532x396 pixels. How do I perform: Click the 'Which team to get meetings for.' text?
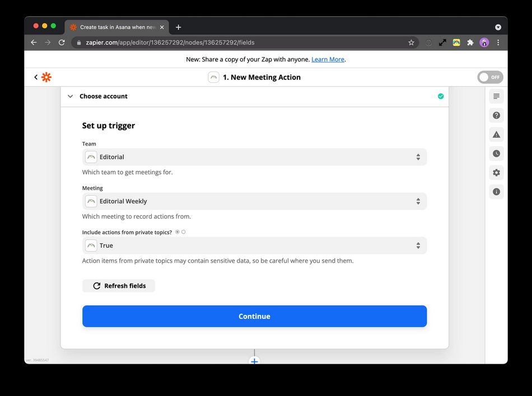point(128,172)
